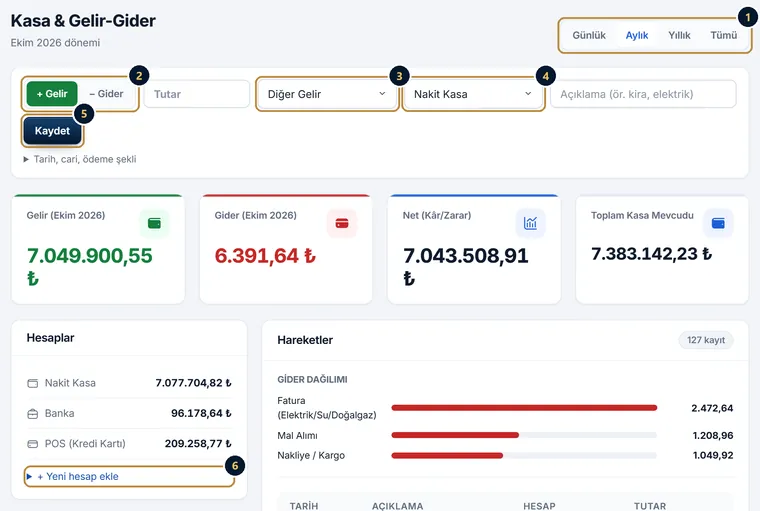Expand Tarih, cari, ödeme şekli details
This screenshot has width=760, height=511.
click(80, 159)
